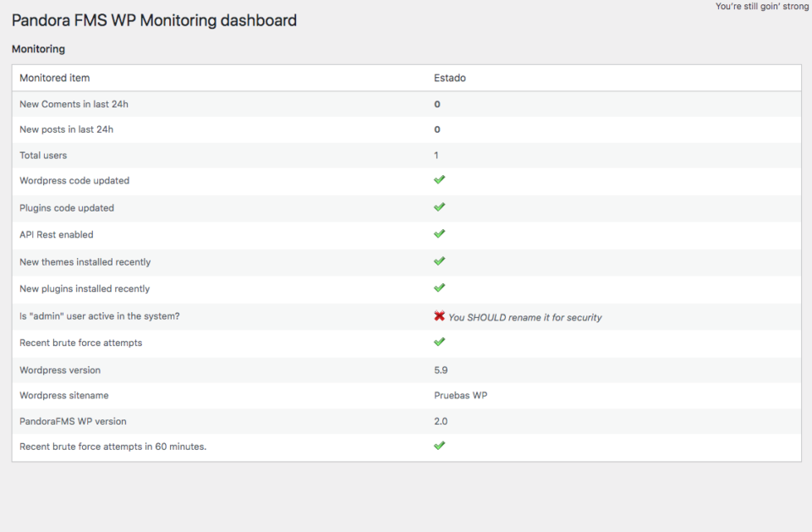Click the Wordpress code updated label
Image resolution: width=812 pixels, height=532 pixels.
[x=74, y=181]
